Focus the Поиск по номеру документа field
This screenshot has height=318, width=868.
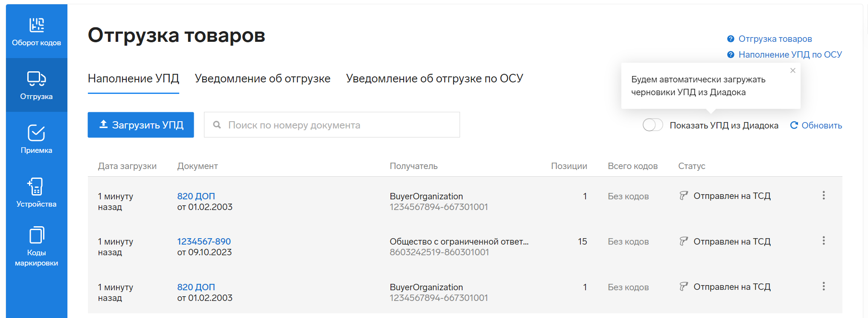point(332,125)
